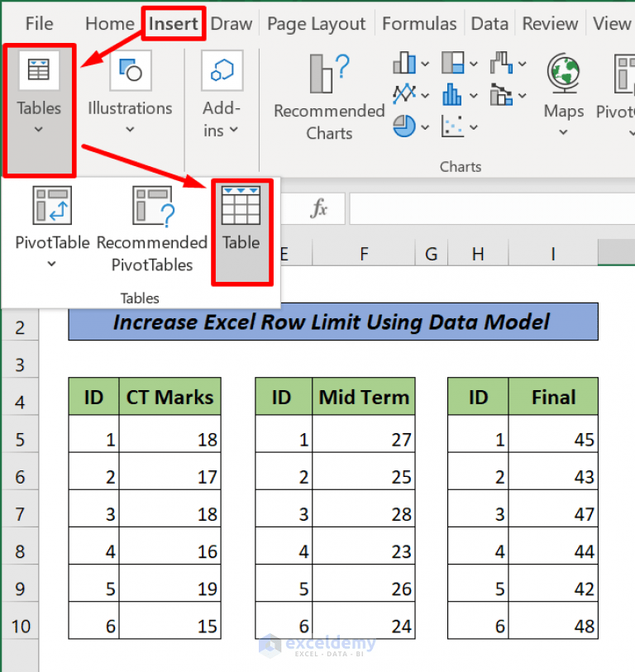The width and height of the screenshot is (635, 672).
Task: Open Recommended Charts
Action: [329, 98]
